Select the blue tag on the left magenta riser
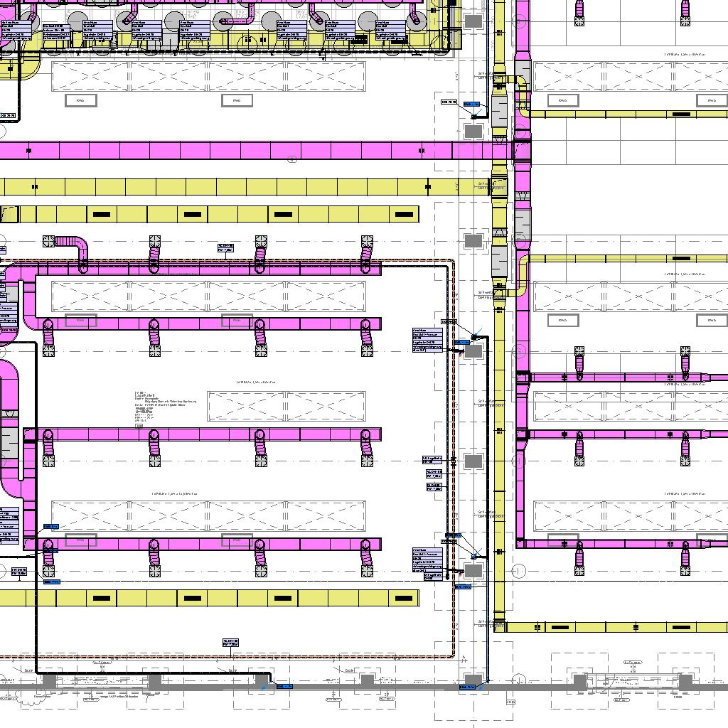The image size is (728, 728). pyautogui.click(x=51, y=527)
